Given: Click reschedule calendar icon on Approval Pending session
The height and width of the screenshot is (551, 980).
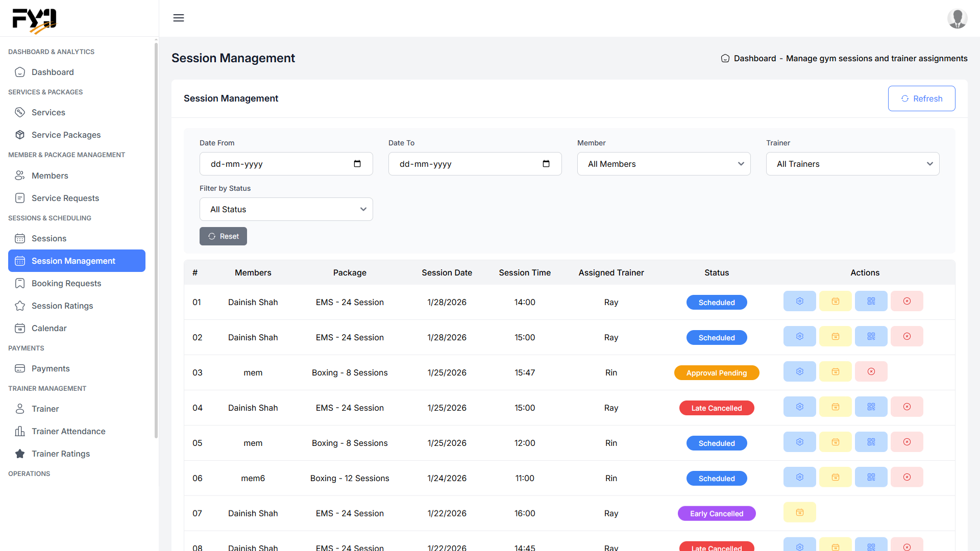Looking at the screenshot, I should pyautogui.click(x=835, y=371).
